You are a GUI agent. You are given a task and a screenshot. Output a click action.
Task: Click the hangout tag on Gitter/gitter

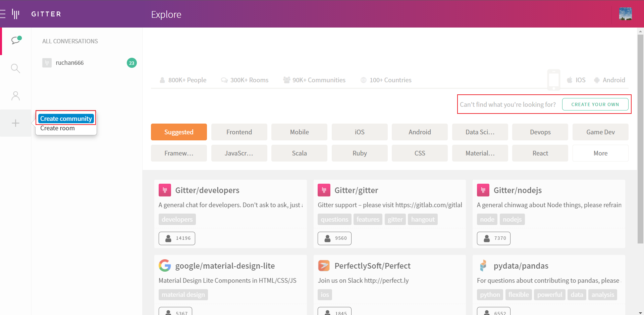423,219
